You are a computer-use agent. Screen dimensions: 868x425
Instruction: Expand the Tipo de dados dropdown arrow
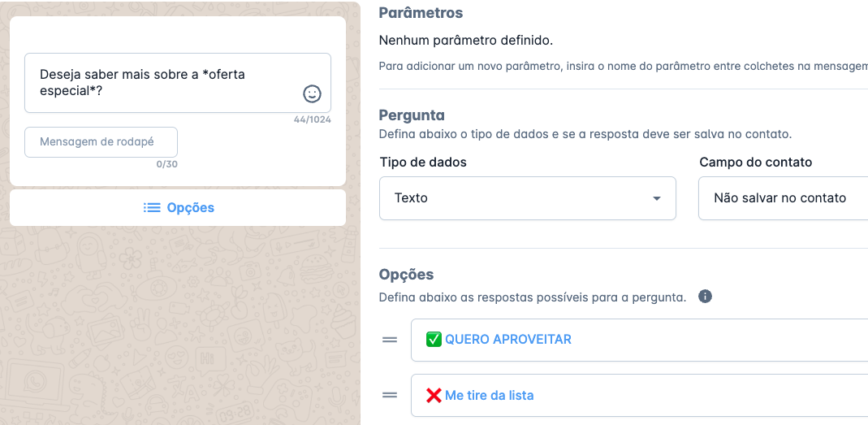[x=657, y=198]
